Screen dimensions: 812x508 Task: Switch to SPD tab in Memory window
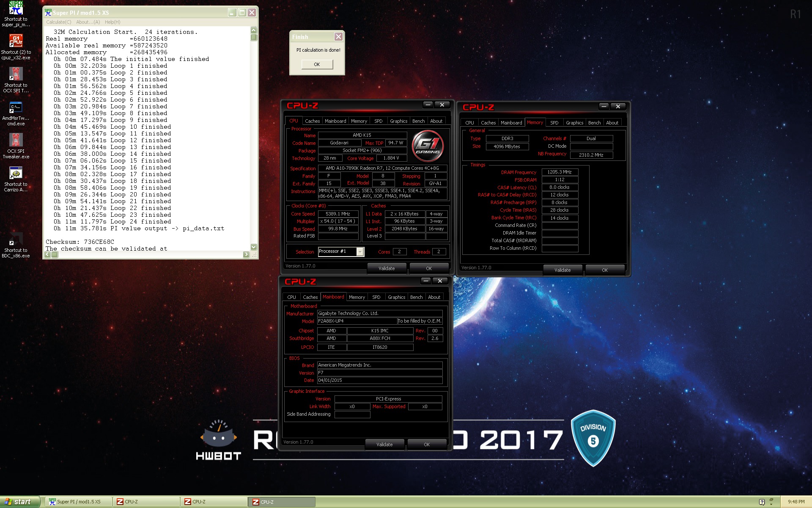554,123
